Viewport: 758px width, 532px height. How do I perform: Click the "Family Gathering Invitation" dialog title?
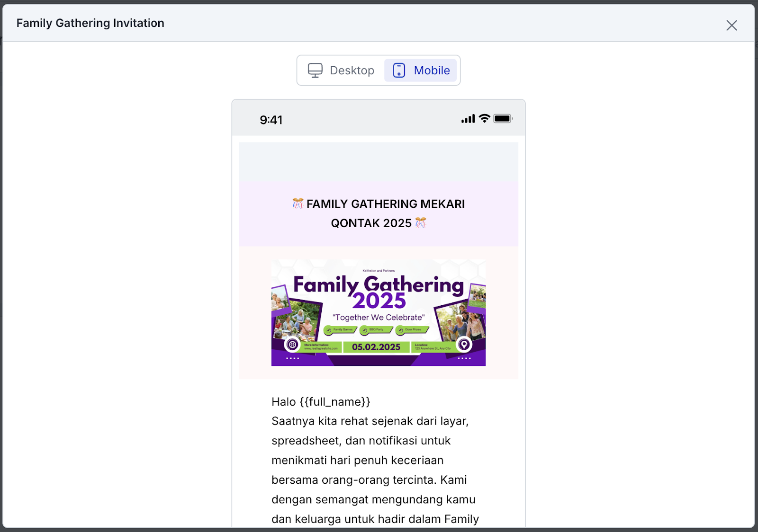click(x=90, y=23)
